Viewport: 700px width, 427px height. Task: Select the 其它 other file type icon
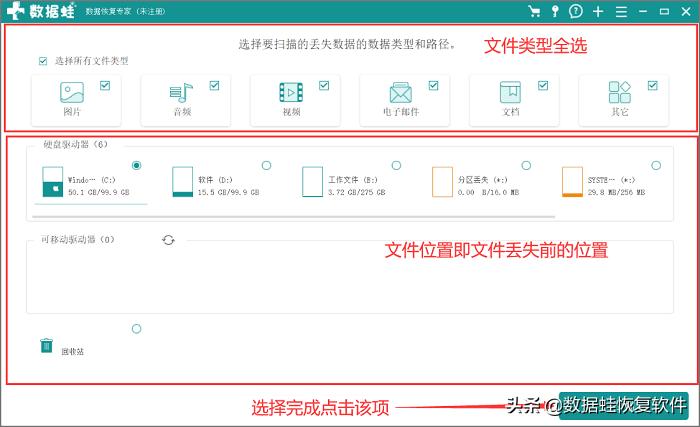pos(620,92)
